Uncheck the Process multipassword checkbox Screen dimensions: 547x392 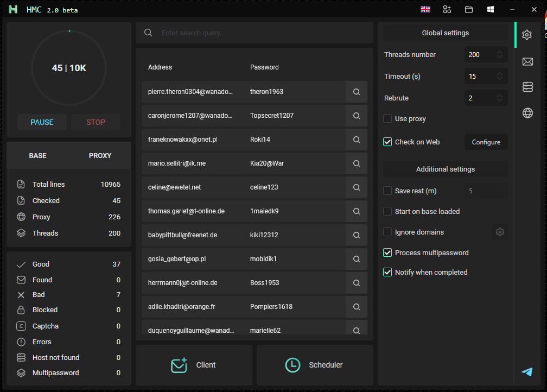[387, 252]
